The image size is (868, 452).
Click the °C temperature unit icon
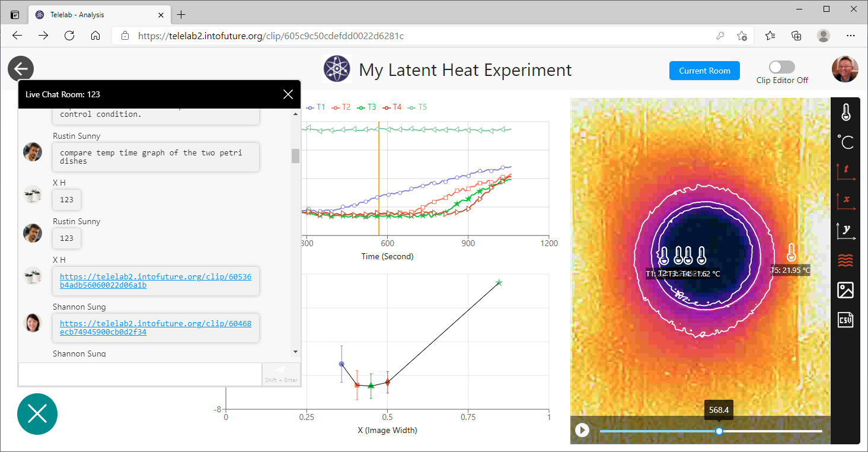(845, 142)
